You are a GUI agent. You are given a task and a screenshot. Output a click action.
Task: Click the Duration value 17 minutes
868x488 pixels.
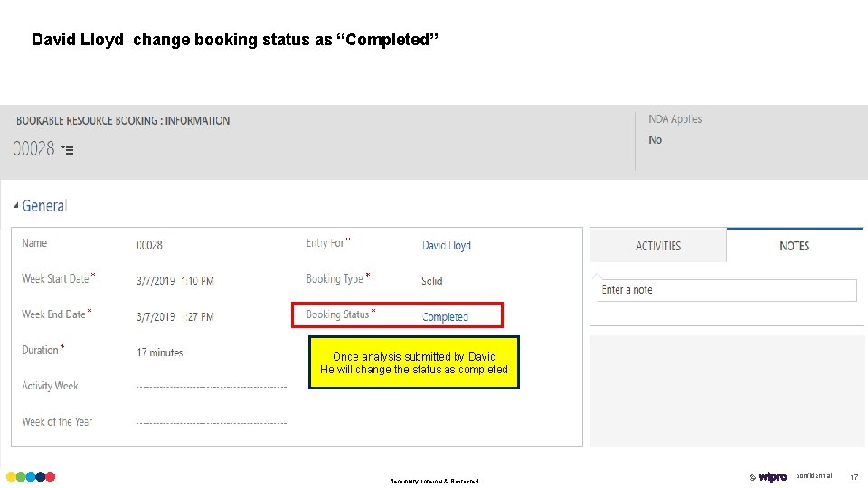pos(159,352)
